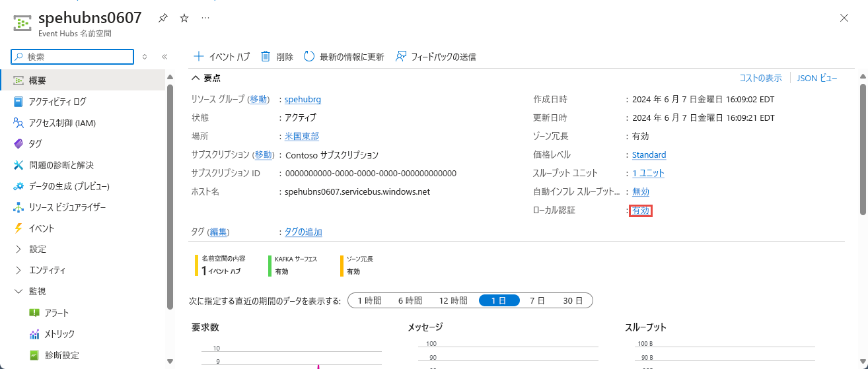Open the JSON ビュー link

tap(817, 78)
